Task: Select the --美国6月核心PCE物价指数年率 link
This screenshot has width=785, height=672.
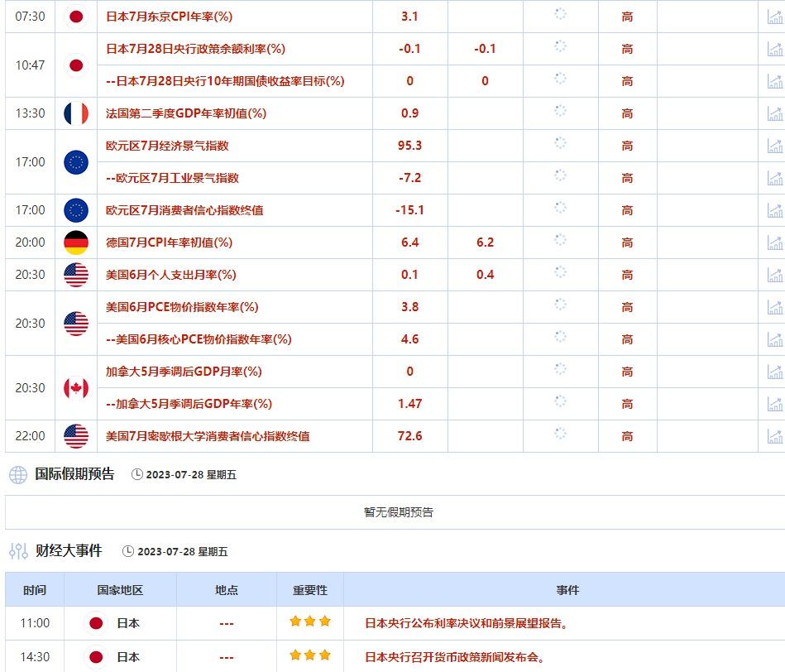Action: click(199, 339)
